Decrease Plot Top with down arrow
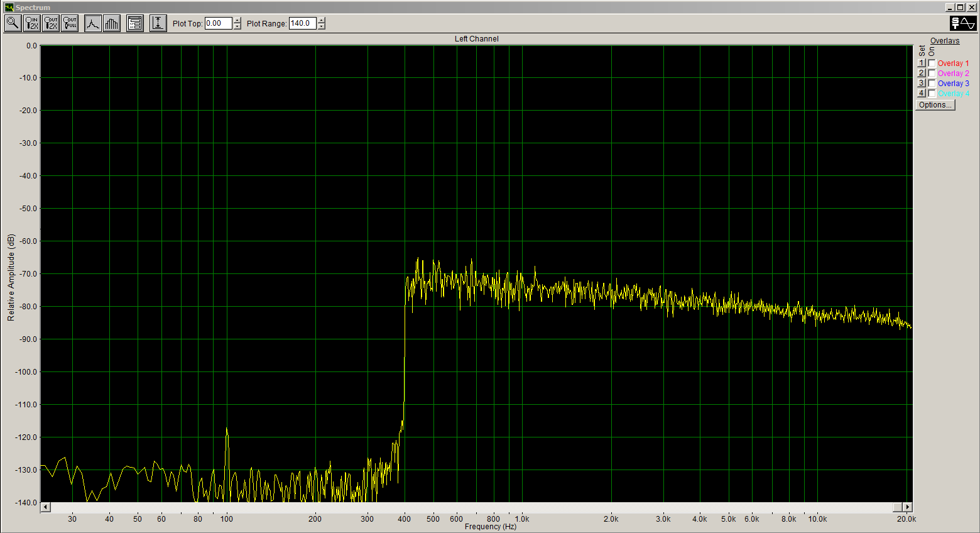The width and height of the screenshot is (980, 533). click(x=237, y=26)
